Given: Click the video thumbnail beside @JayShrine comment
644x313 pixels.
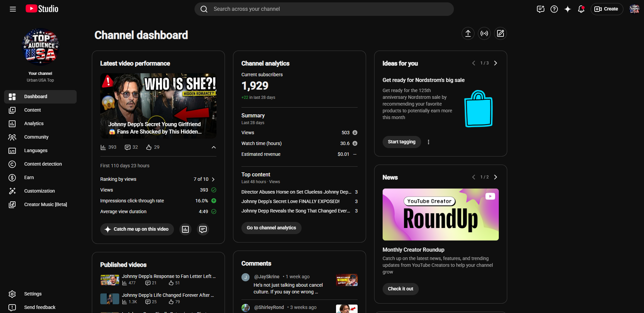Looking at the screenshot, I should point(347,280).
